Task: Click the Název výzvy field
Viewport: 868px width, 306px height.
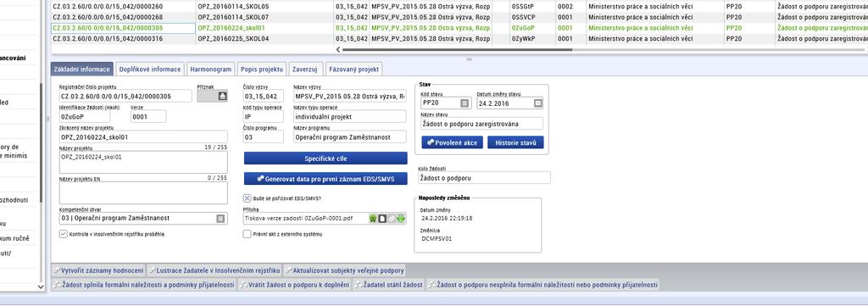Action: 350,97
